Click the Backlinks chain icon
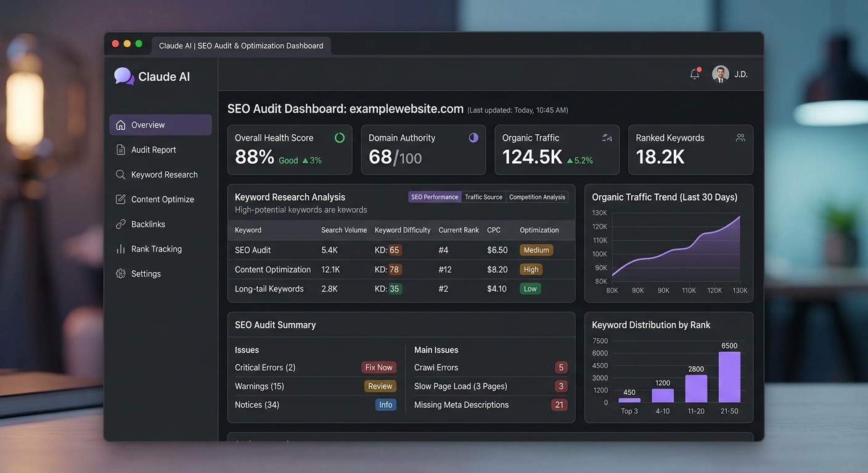 tap(121, 224)
